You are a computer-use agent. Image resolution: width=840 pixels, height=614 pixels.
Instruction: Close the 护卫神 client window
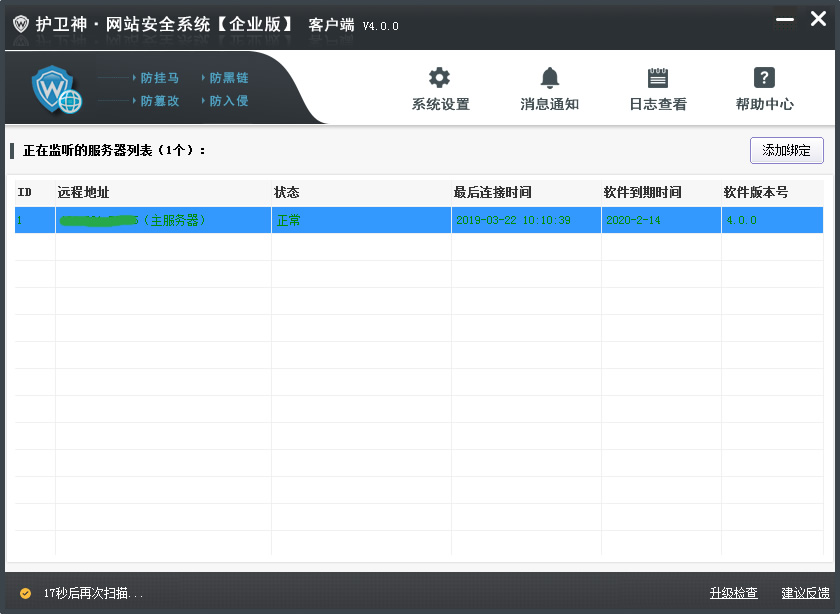pos(818,19)
